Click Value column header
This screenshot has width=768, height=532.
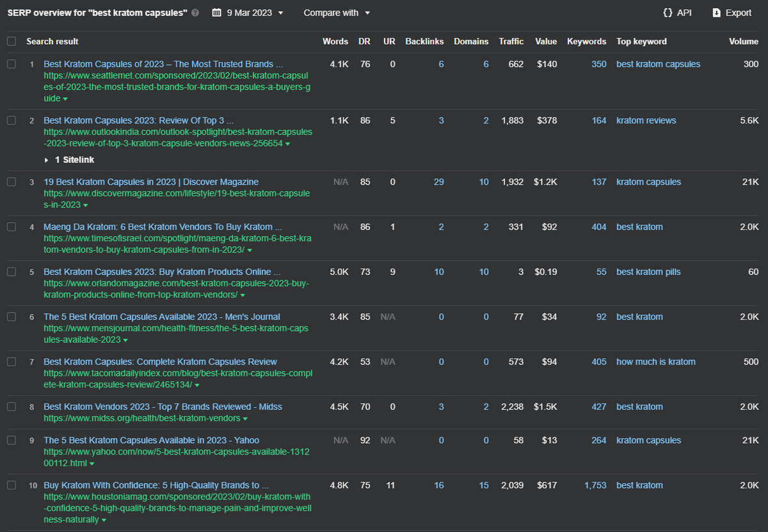(546, 41)
